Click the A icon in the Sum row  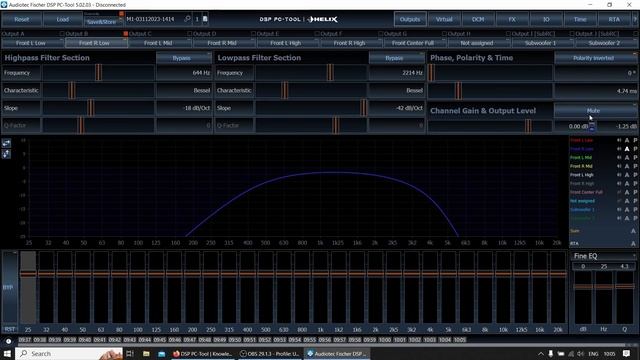tap(633, 231)
